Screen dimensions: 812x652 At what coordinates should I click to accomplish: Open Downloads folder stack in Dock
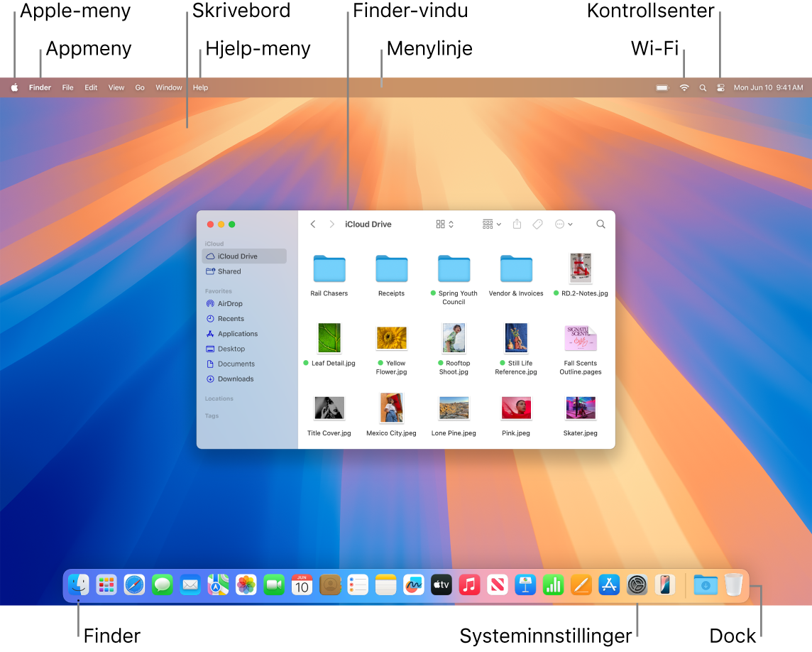706,585
